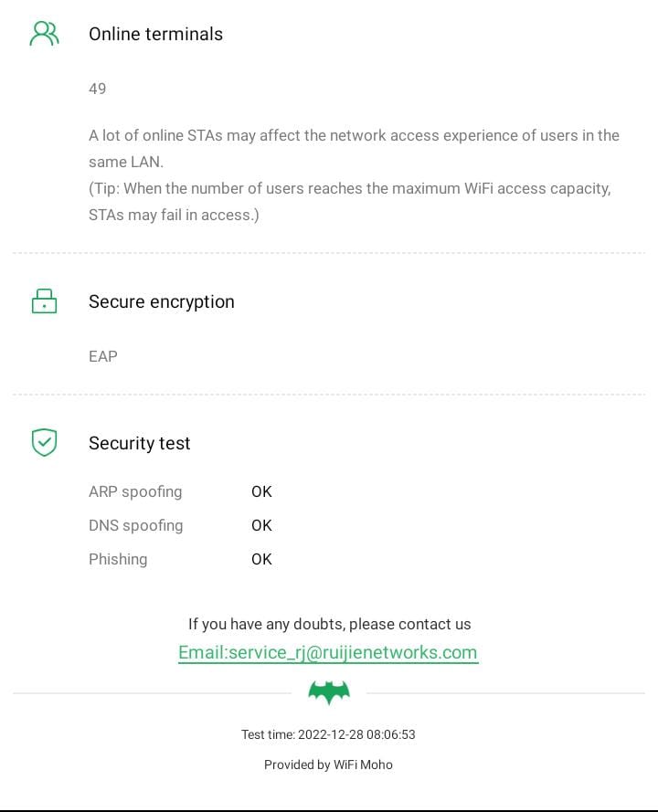Image resolution: width=658 pixels, height=812 pixels.
Task: Tap the OK result for Phishing
Action: [261, 559]
